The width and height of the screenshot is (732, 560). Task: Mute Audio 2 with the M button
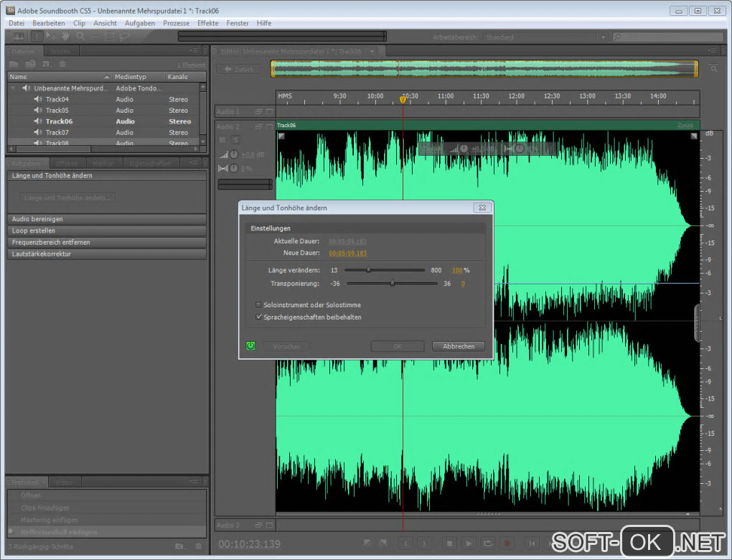(x=222, y=139)
